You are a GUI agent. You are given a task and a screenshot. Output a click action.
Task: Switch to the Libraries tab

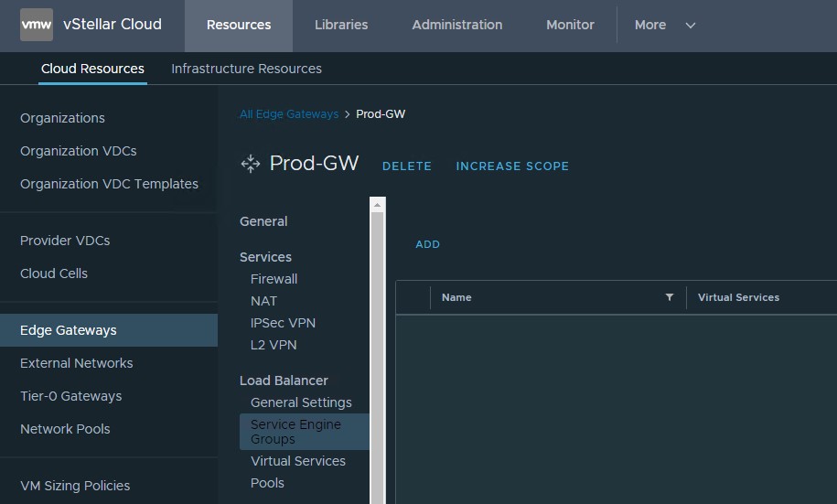pyautogui.click(x=341, y=25)
